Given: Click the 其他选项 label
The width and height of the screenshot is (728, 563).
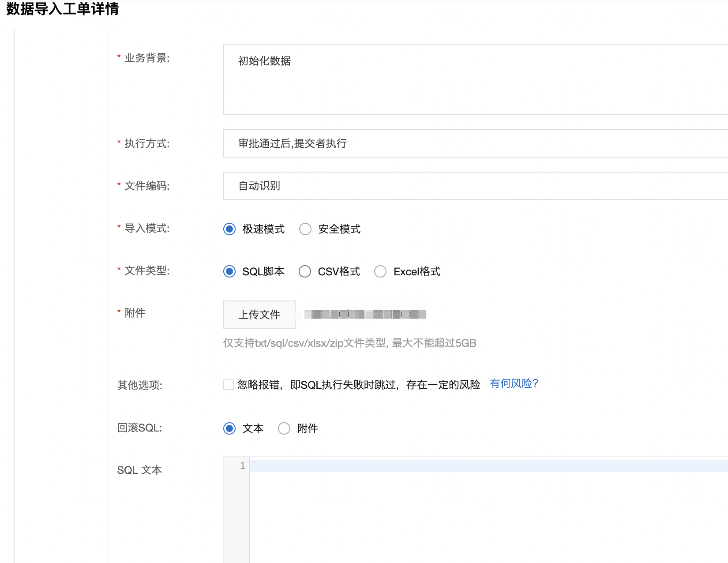Looking at the screenshot, I should [x=140, y=385].
